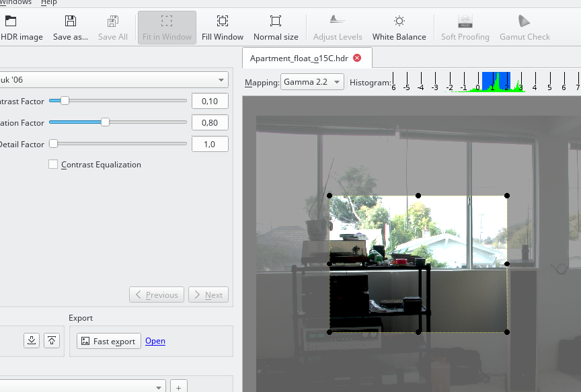Click the right-middle crop selection handle

507,264
